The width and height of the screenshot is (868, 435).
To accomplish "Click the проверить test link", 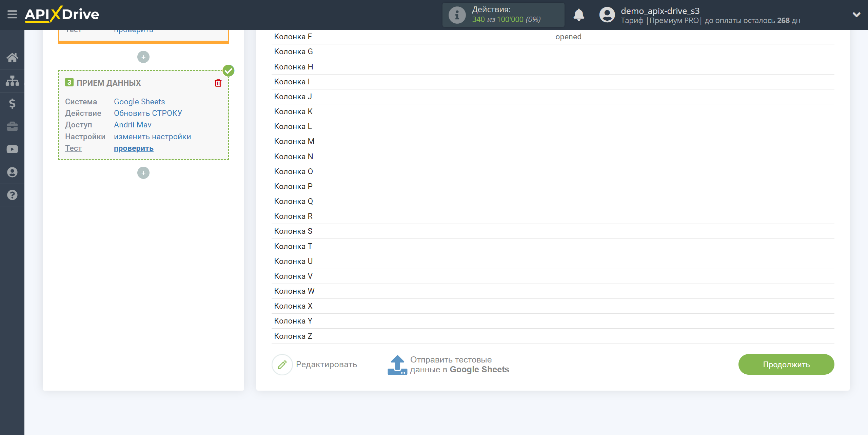I will pos(134,148).
